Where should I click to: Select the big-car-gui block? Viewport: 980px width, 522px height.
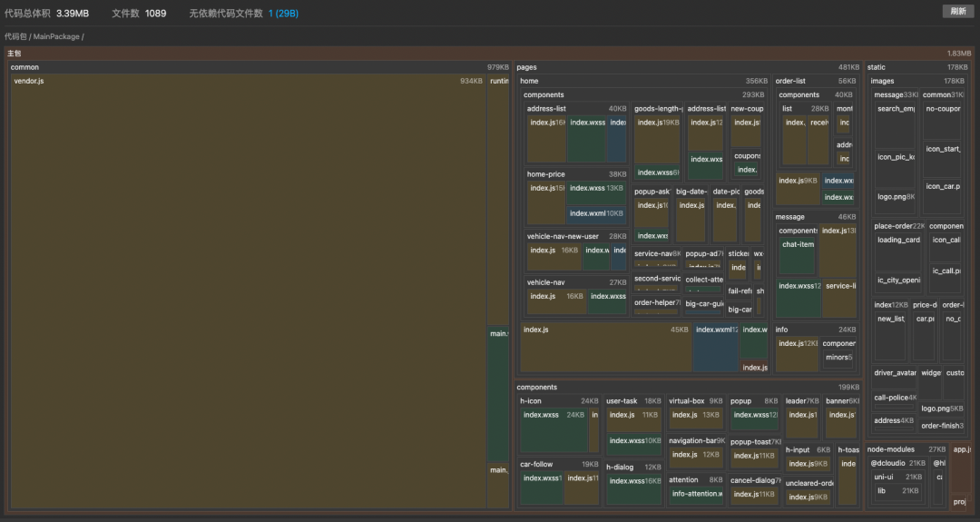(704, 307)
